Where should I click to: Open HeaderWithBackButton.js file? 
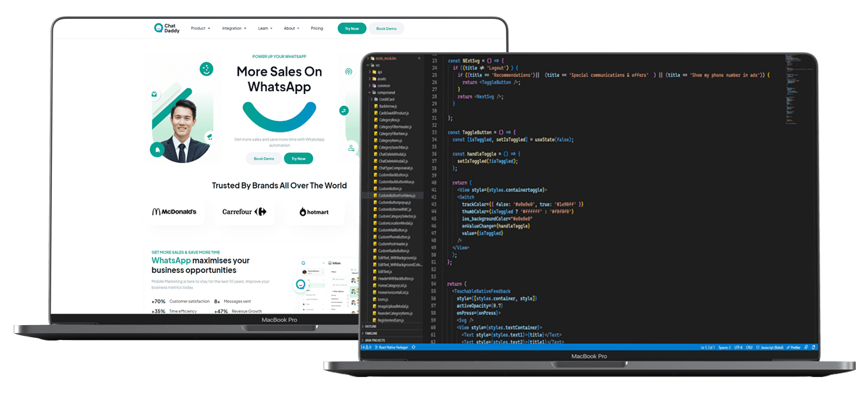click(394, 278)
